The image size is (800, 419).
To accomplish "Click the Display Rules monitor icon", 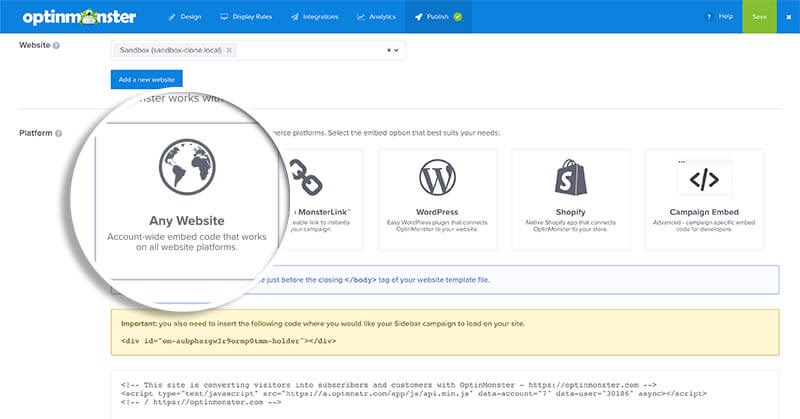I will (224, 17).
